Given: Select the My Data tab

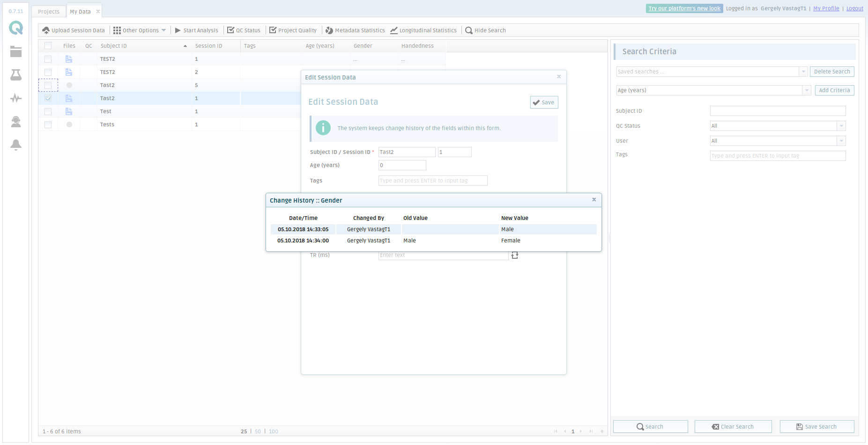Looking at the screenshot, I should [80, 12].
